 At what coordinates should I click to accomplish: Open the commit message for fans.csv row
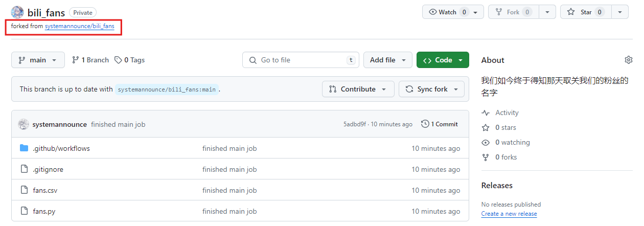229,190
